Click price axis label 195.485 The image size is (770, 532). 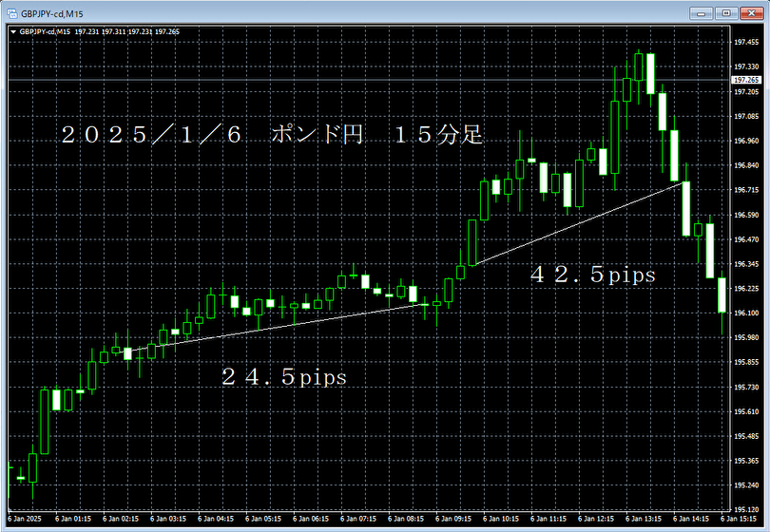click(x=746, y=436)
